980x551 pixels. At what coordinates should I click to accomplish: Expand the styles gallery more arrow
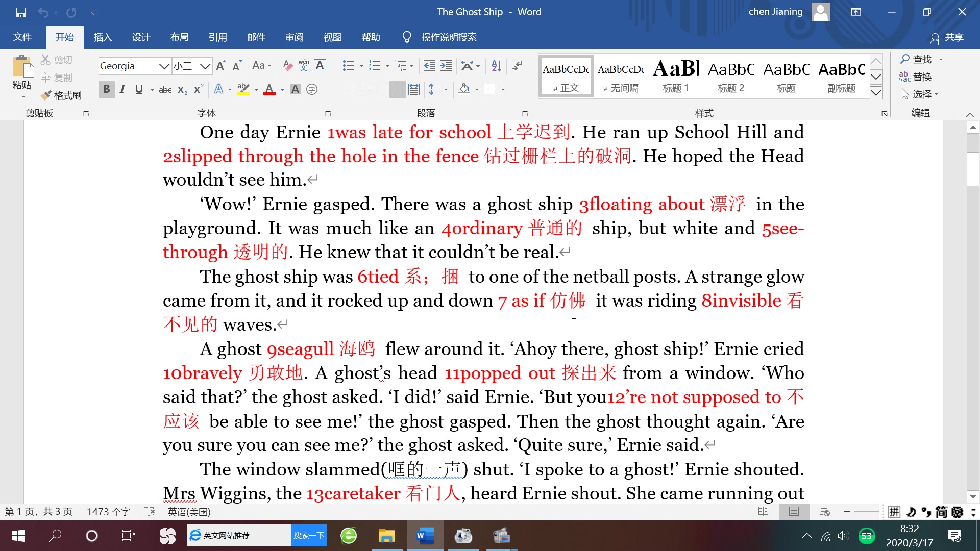pos(876,93)
